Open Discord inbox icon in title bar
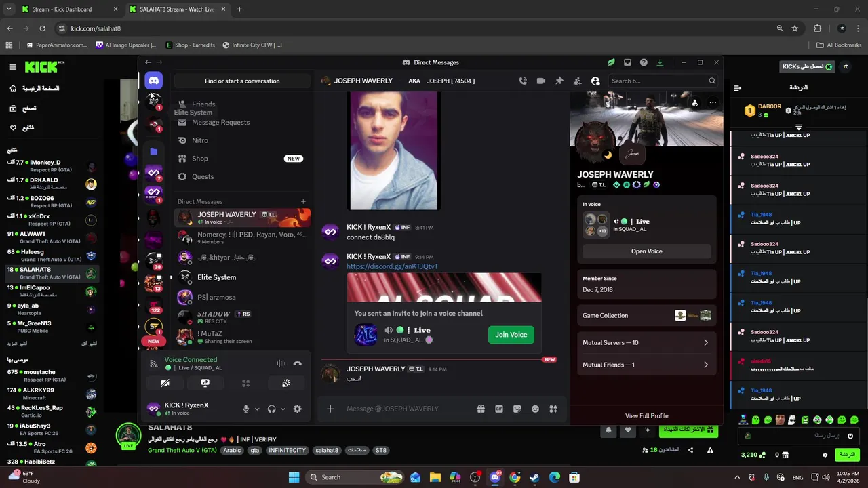 [627, 62]
